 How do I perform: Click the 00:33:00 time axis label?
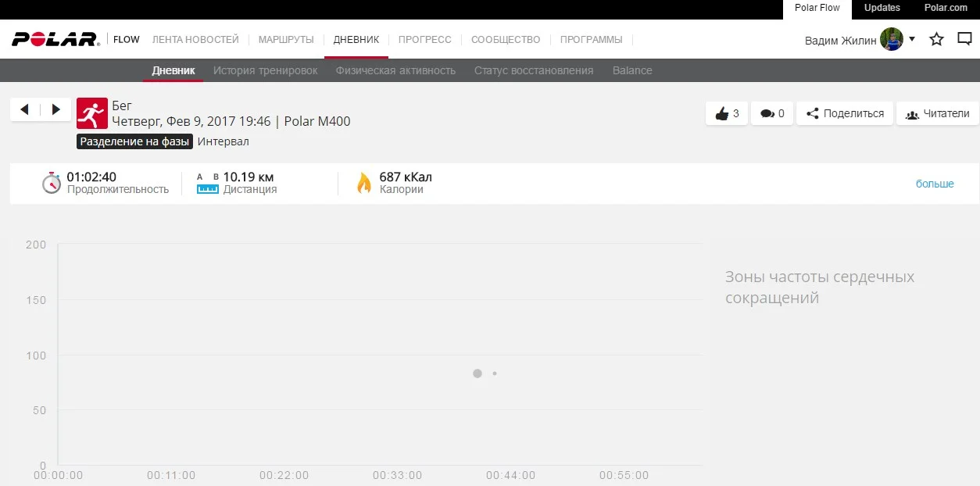coord(398,475)
